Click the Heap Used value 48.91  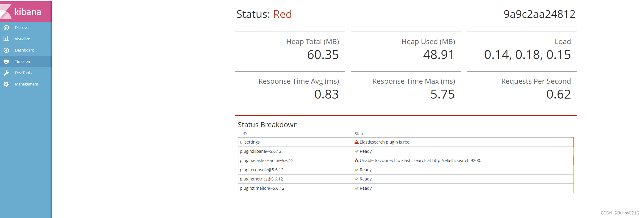439,54
